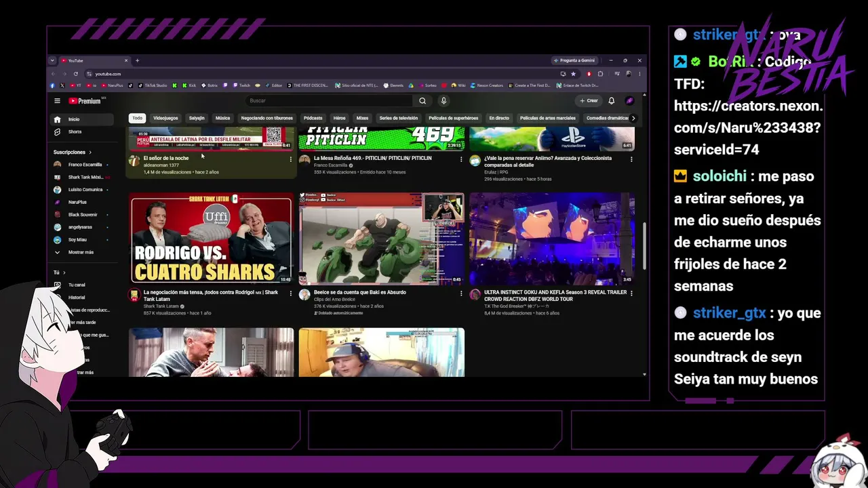This screenshot has height=488, width=868.
Task: Select the Mixes filter chip
Action: pyautogui.click(x=363, y=118)
